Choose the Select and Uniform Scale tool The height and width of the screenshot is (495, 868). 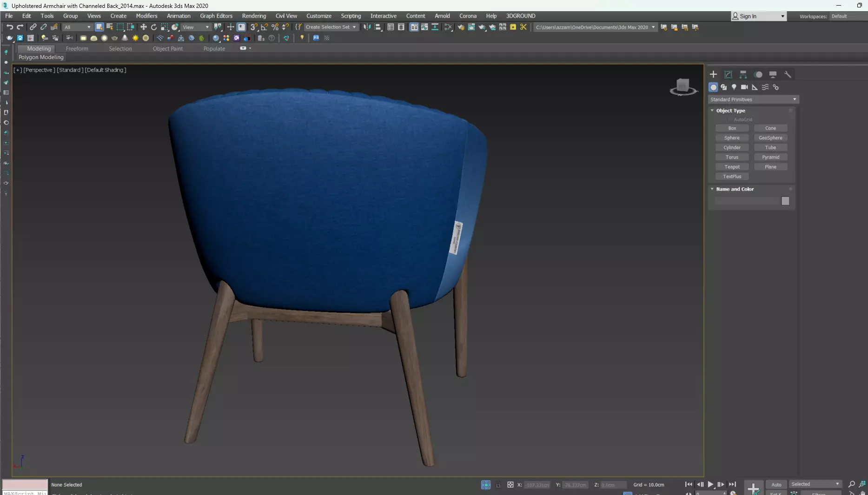[165, 27]
